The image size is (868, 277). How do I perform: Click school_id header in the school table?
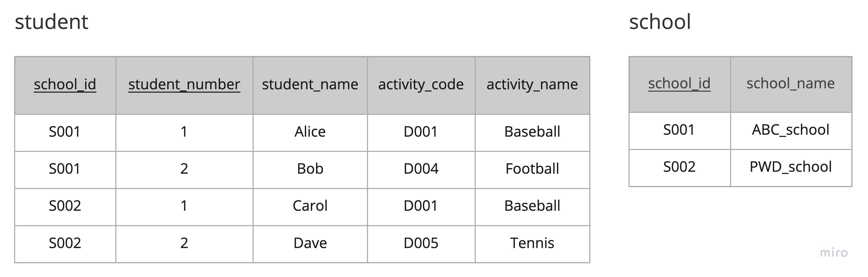click(679, 83)
